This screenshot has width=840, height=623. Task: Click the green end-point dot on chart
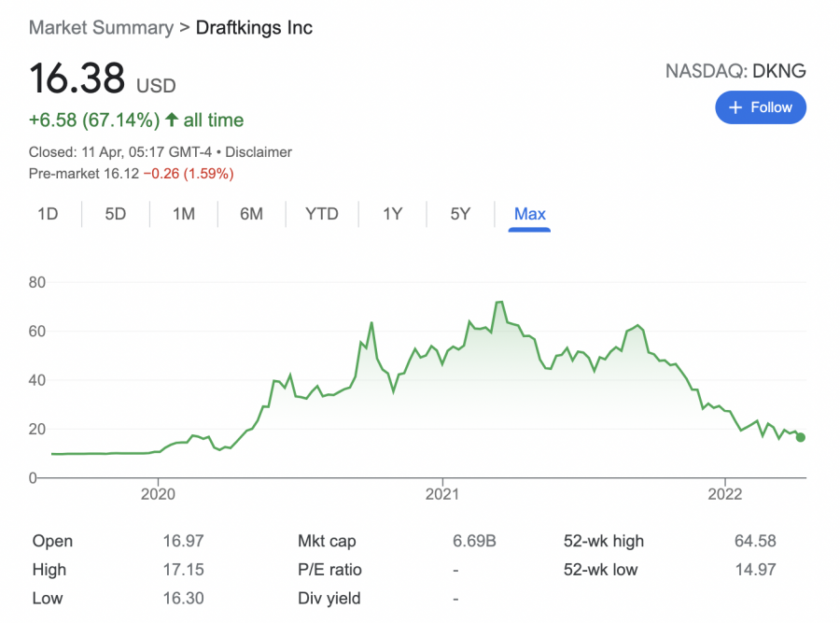click(x=801, y=437)
